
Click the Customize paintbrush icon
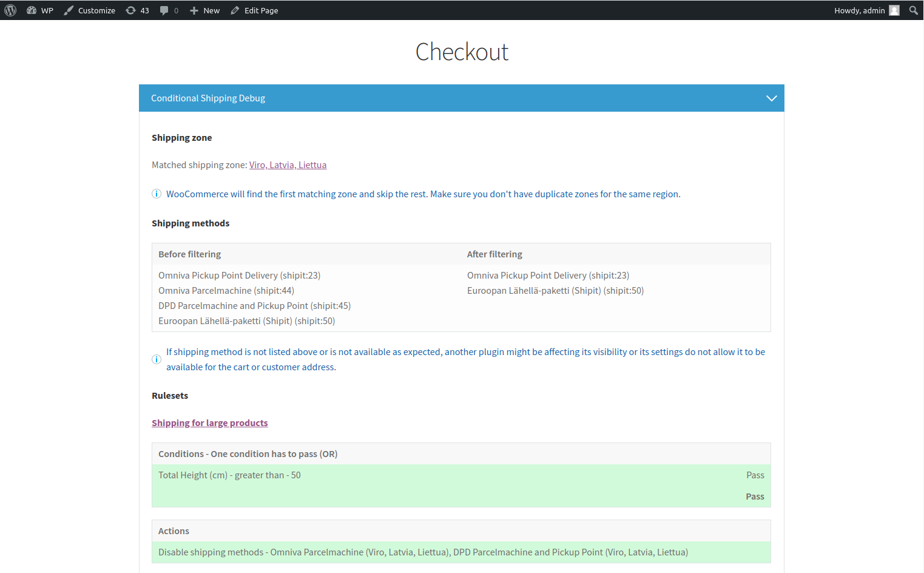coord(69,10)
